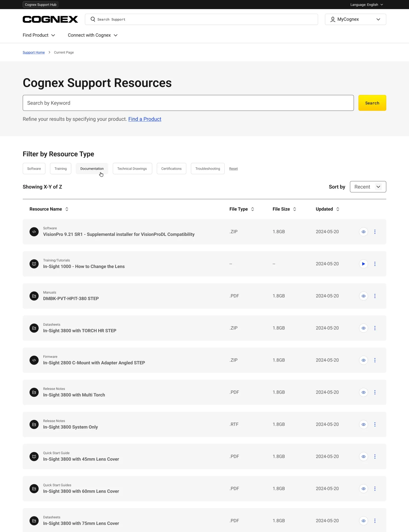Click the .RTF file type cell
409x532 pixels.
point(234,424)
